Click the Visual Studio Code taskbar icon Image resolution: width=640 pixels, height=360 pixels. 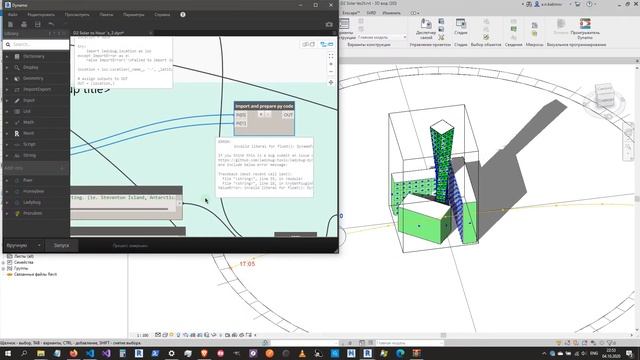click(90, 353)
